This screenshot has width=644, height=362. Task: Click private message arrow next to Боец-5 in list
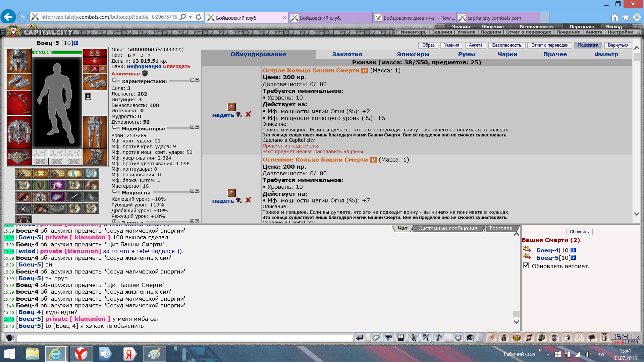527,257
